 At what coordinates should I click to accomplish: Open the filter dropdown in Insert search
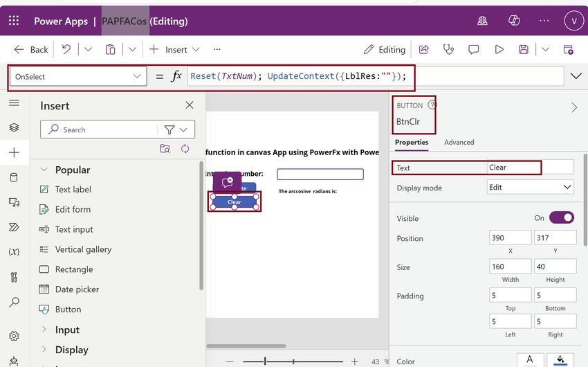pos(176,130)
